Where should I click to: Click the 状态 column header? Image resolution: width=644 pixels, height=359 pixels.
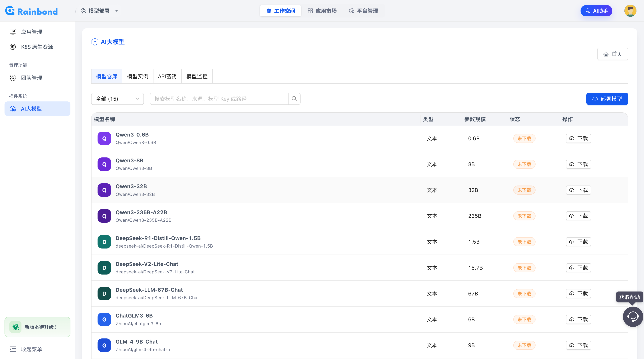click(x=515, y=119)
